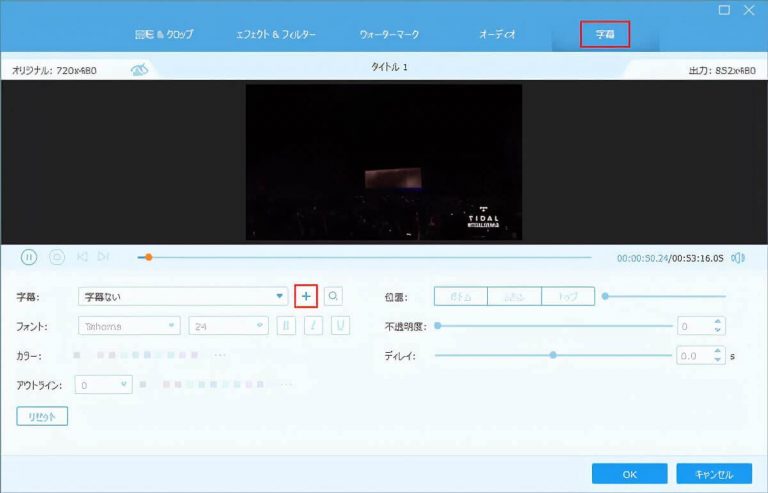Pause the video preview
This screenshot has width=768, height=493.
tap(29, 257)
